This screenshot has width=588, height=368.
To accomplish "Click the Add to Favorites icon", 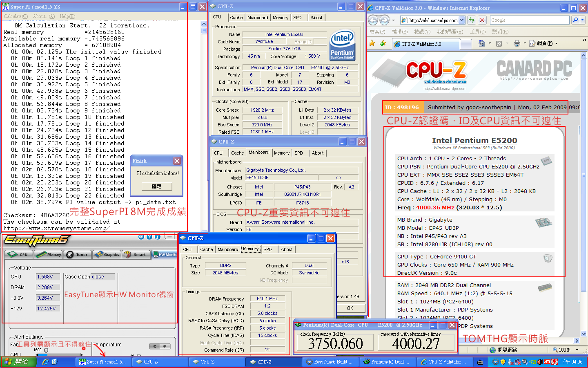I will point(383,43).
